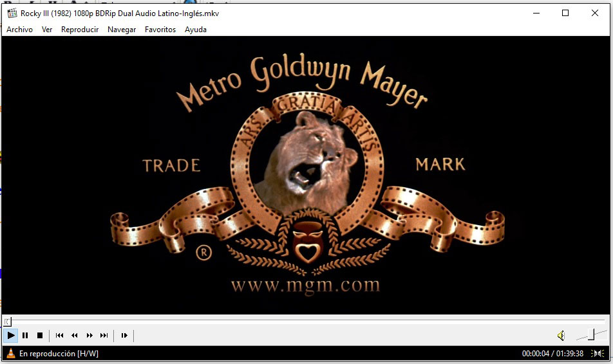613x364 pixels.
Task: Close the player window
Action: click(594, 13)
